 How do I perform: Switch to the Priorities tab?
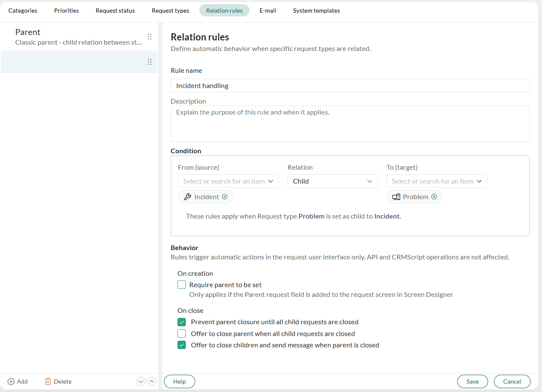click(x=67, y=11)
